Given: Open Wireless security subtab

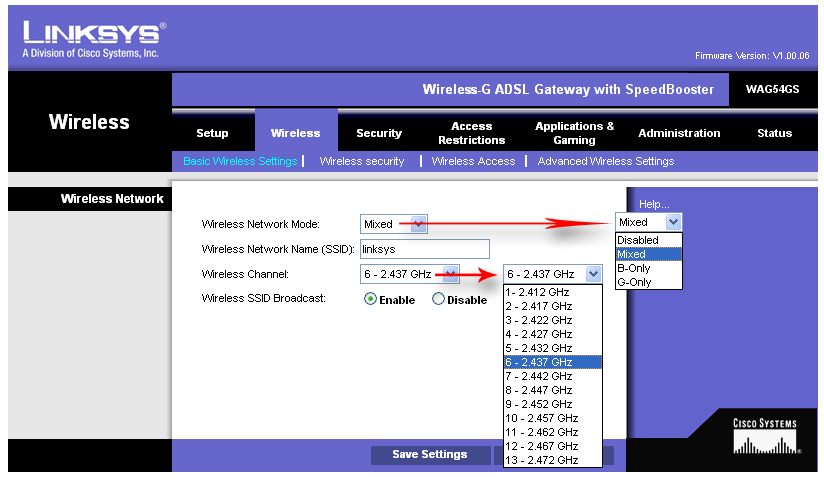Looking at the screenshot, I should pyautogui.click(x=362, y=161).
